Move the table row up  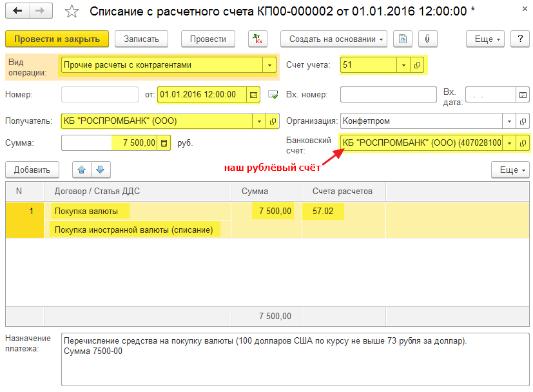(x=82, y=170)
